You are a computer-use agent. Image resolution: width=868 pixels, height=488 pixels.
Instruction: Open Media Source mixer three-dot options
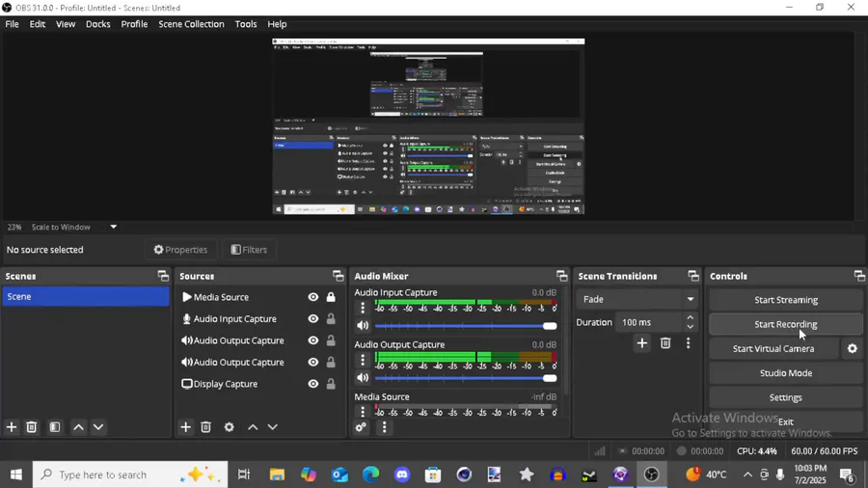pyautogui.click(x=363, y=412)
